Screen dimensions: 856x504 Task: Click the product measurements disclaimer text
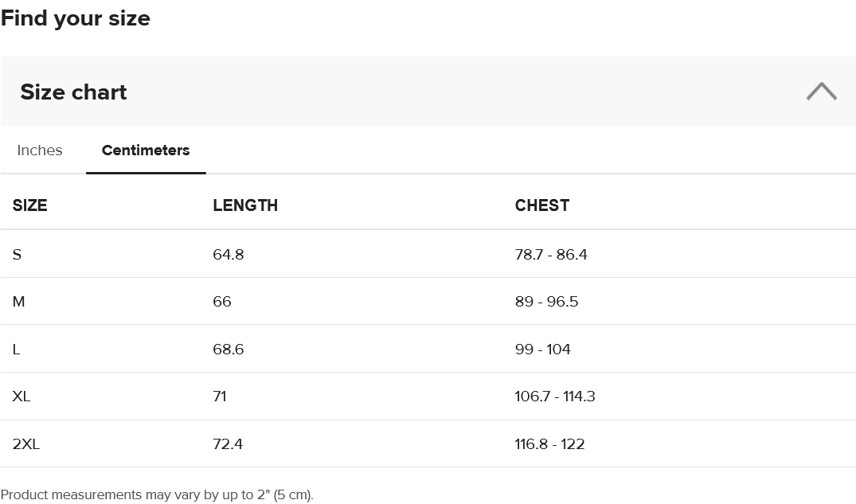[157, 495]
